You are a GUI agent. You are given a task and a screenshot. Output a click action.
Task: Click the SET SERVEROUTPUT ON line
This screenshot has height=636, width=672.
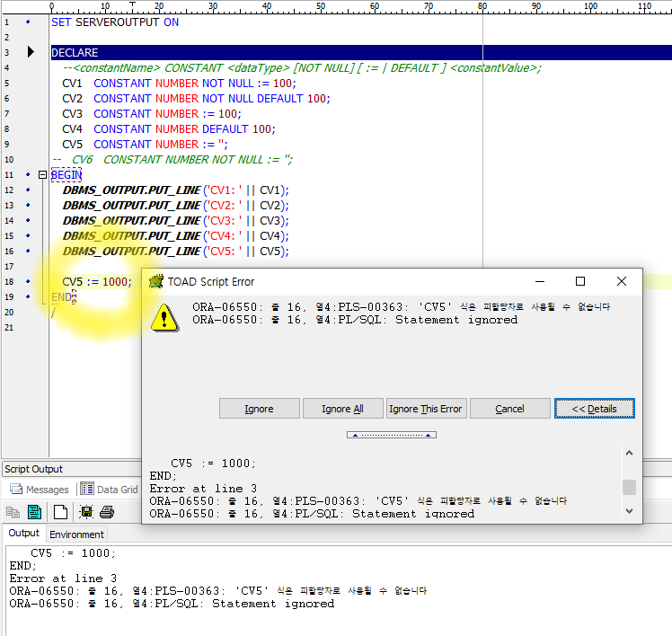click(115, 22)
